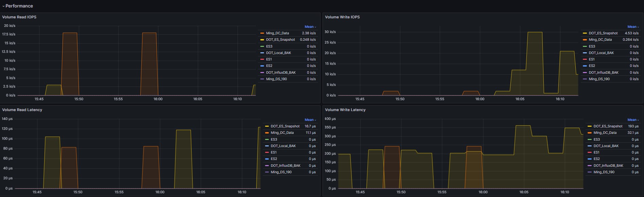Click the 16.7 µs mean value

click(x=310, y=126)
